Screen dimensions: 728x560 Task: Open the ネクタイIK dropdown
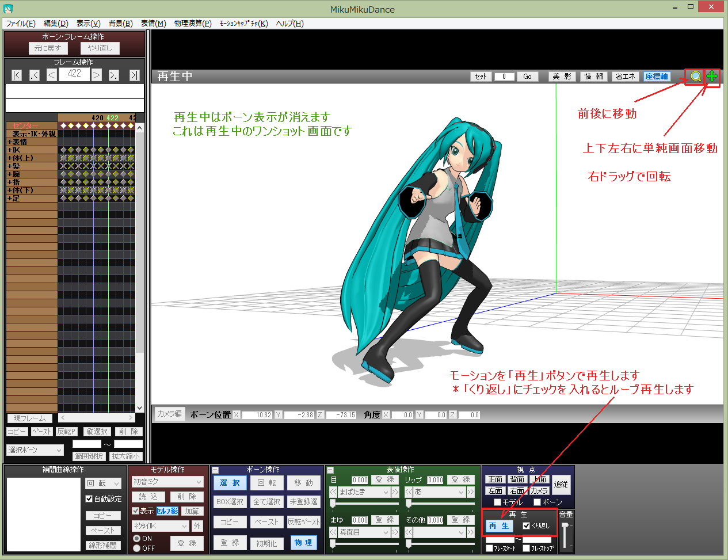click(x=161, y=526)
